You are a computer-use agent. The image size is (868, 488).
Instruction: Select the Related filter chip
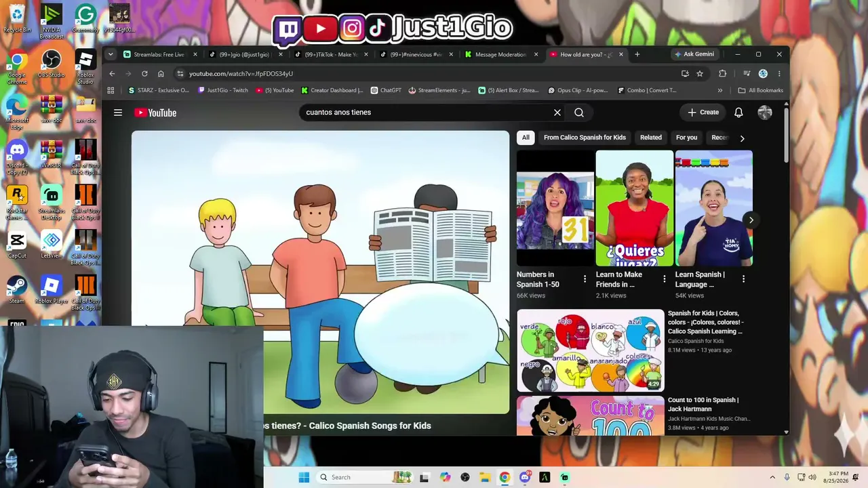coord(651,138)
